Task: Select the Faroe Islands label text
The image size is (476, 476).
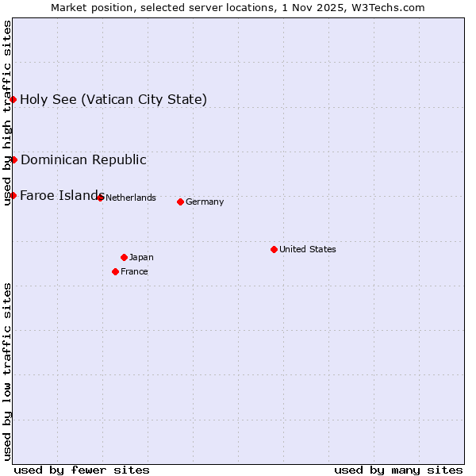Action: 59,195
